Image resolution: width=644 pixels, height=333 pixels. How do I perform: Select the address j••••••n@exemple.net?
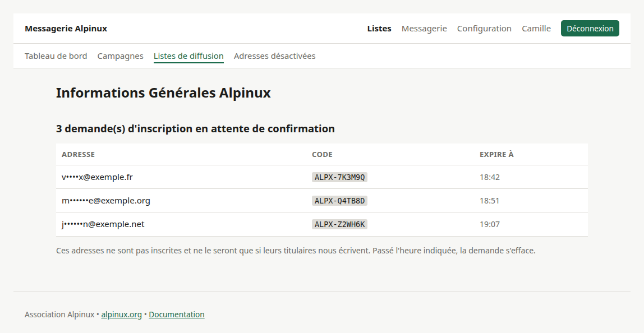(x=103, y=224)
